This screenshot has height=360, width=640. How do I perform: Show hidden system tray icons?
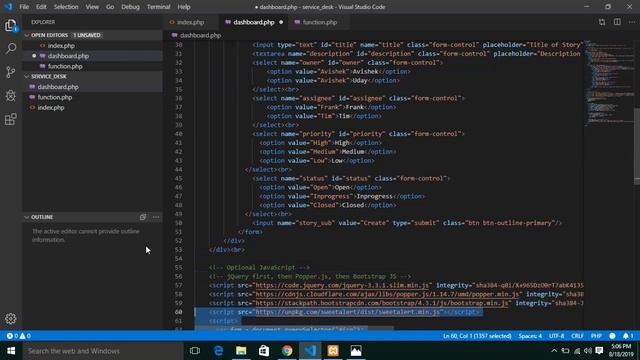click(x=554, y=351)
